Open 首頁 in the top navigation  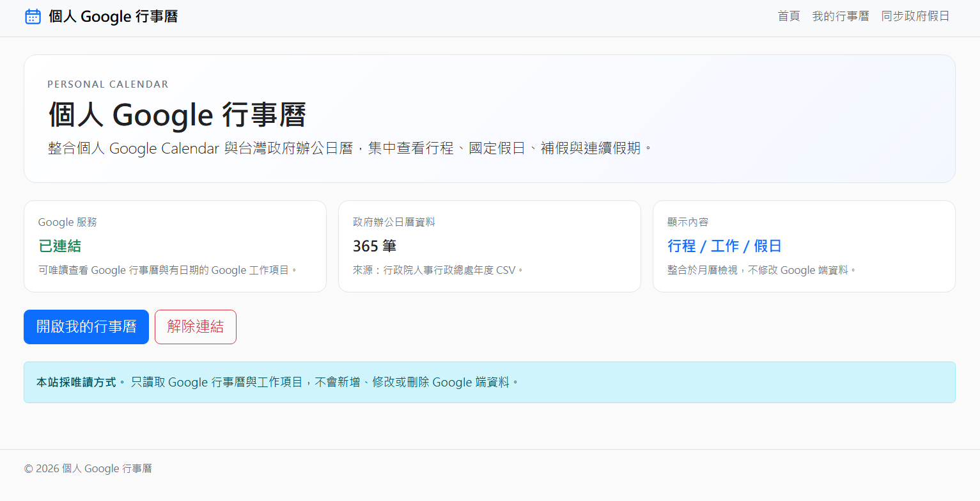pos(789,16)
